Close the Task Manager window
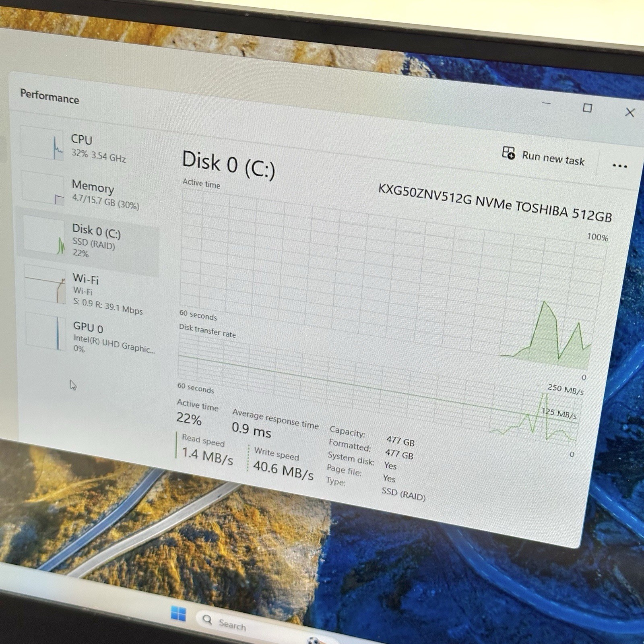Image resolution: width=644 pixels, height=644 pixels. coord(630,112)
